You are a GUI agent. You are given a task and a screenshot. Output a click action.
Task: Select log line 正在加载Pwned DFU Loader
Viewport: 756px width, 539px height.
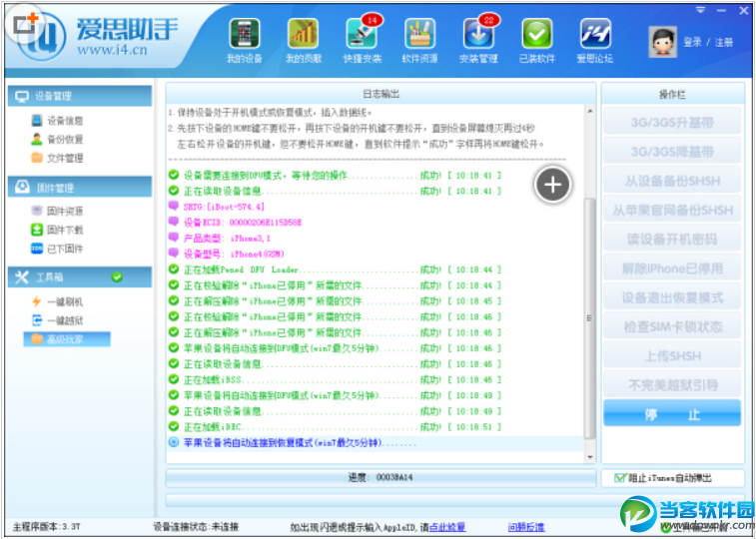pyautogui.click(x=336, y=269)
